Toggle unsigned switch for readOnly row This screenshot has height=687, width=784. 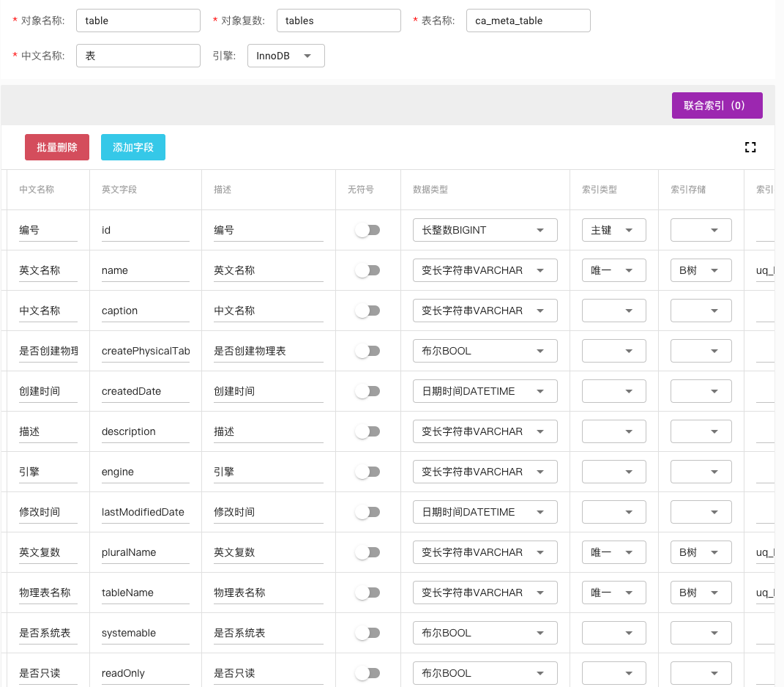coord(368,673)
